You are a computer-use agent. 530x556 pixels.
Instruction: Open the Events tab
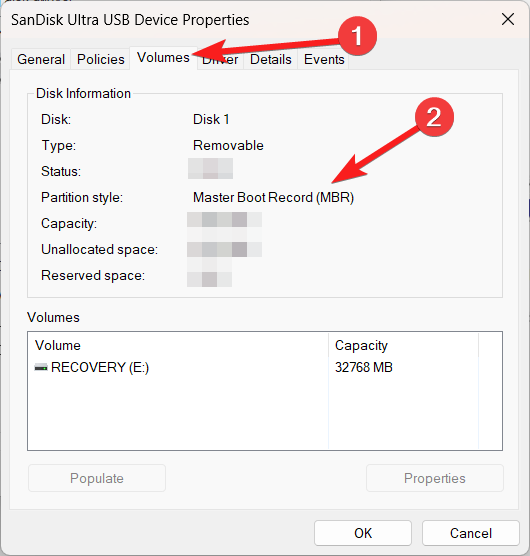324,59
